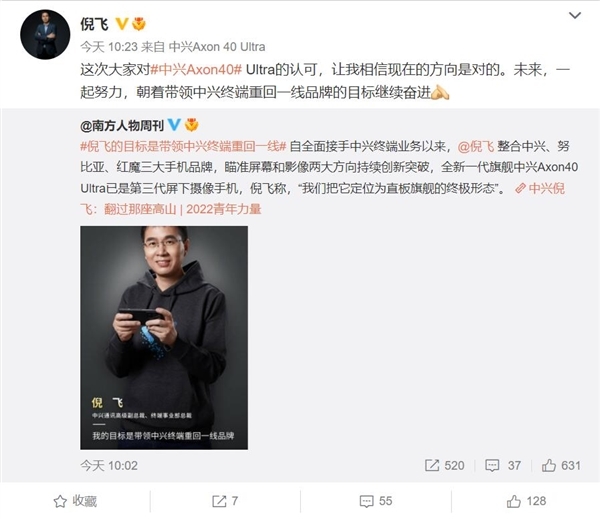Like 倪飞's post showing 128 likes

526,501
